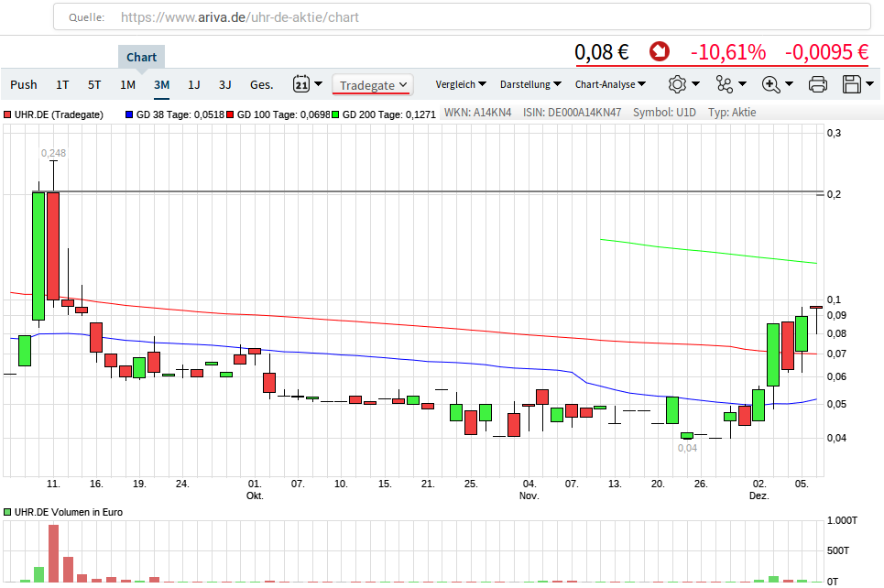Image resolution: width=884 pixels, height=588 pixels.
Task: Select the 1T time range
Action: pos(62,84)
